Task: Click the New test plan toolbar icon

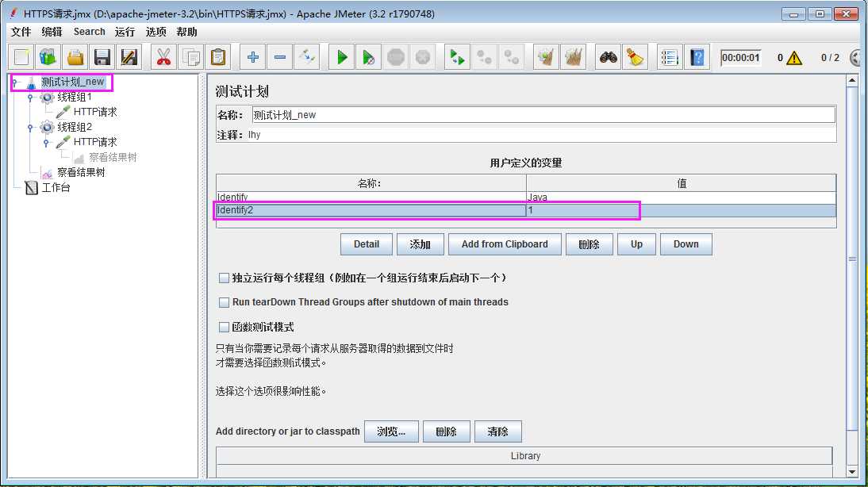Action: point(21,57)
